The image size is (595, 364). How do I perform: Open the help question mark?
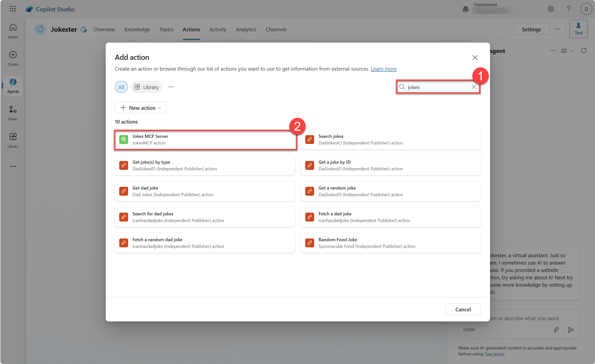(568, 9)
